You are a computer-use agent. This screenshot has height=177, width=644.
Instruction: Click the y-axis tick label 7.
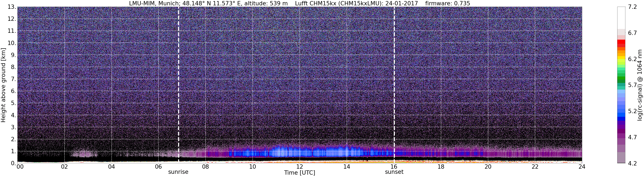tap(14, 79)
